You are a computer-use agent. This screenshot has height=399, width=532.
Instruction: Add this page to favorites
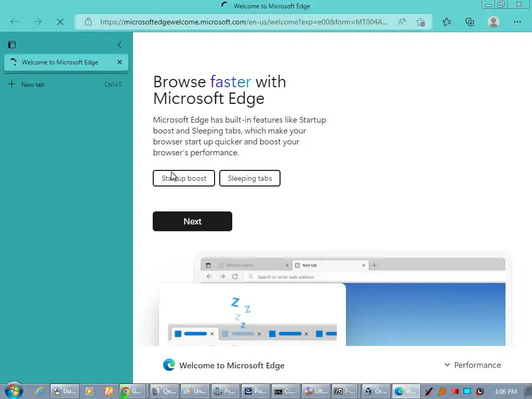pyautogui.click(x=421, y=22)
